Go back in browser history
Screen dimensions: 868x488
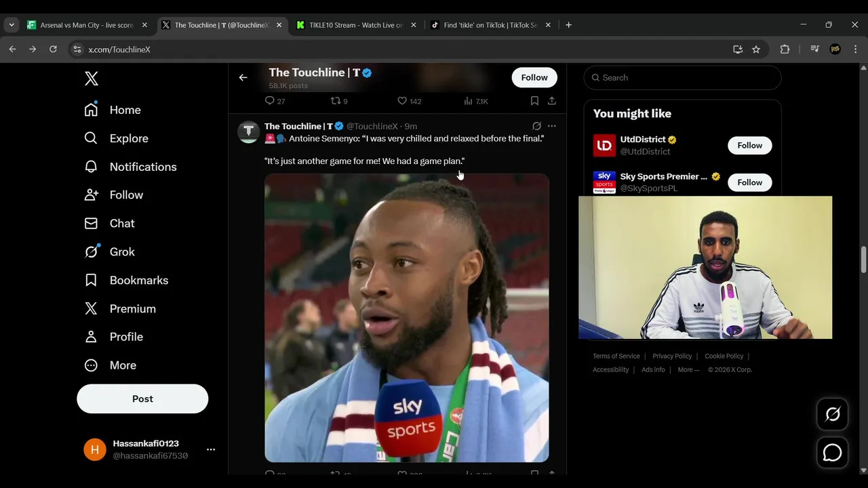coord(12,49)
